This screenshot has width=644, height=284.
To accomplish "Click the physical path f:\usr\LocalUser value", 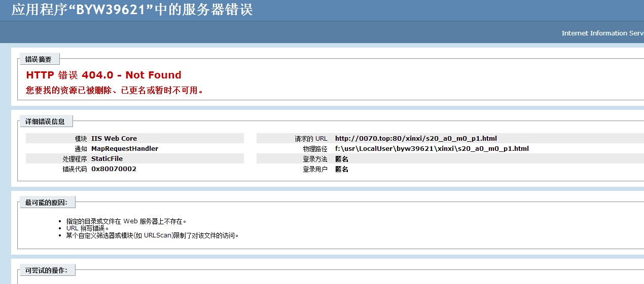I will [432, 148].
